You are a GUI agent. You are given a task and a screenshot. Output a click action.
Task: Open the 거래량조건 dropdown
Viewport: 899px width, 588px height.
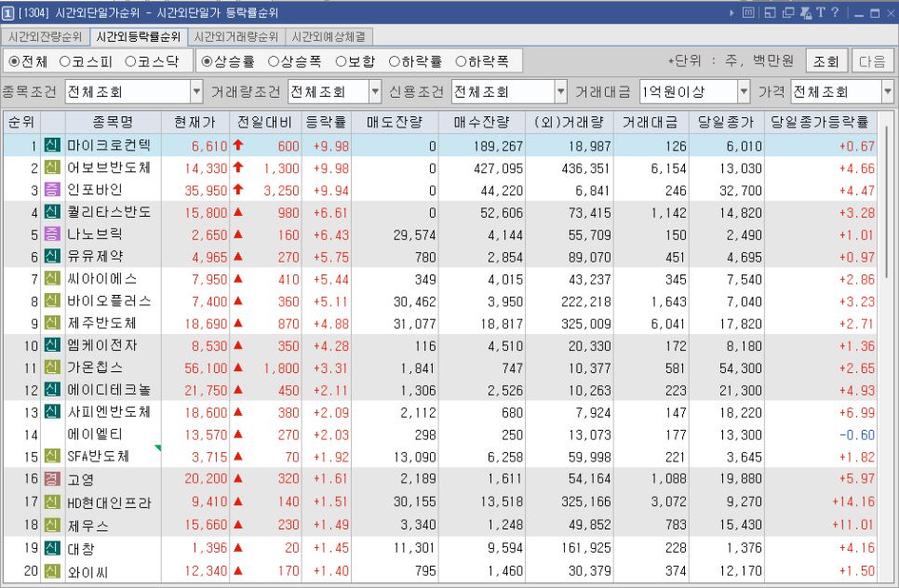coord(375,92)
